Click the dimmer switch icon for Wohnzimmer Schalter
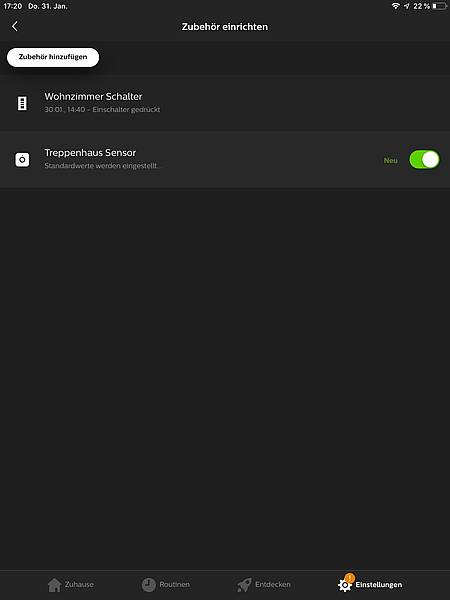 tap(22, 103)
